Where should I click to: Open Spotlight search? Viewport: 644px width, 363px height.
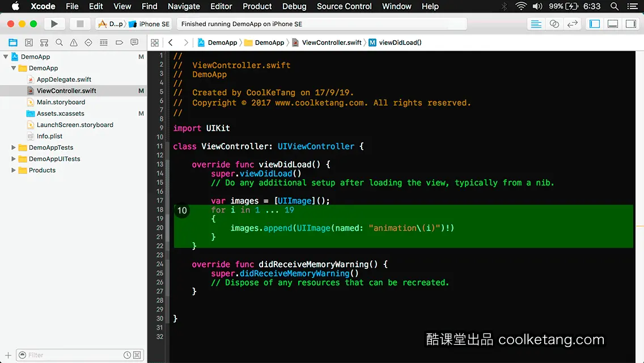pos(615,6)
